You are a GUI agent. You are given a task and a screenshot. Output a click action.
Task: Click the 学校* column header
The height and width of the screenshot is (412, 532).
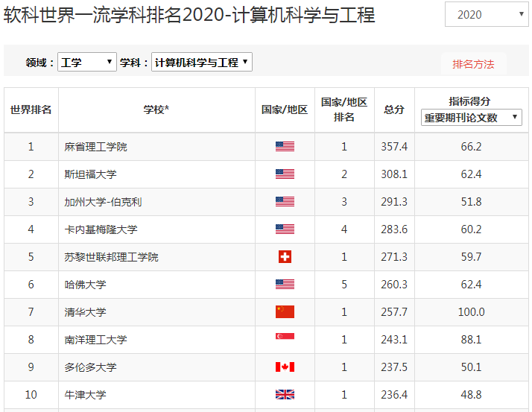click(x=156, y=110)
